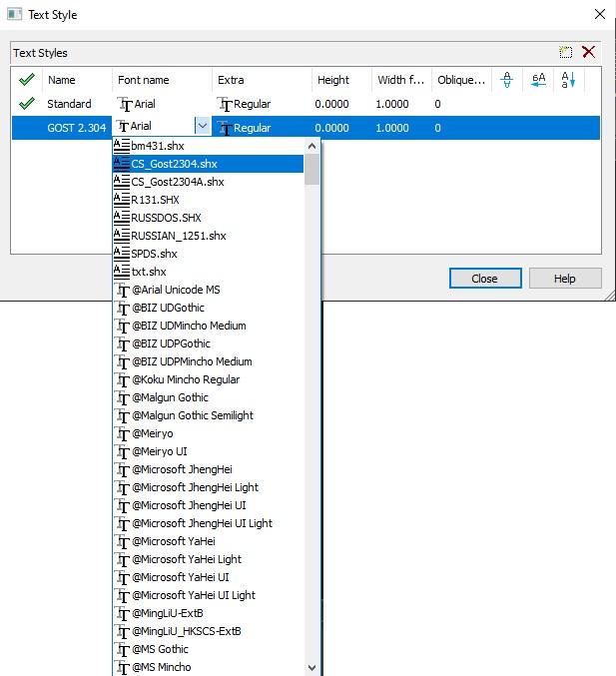
Task: Choose the txt.shx font entry
Action: coord(149,272)
